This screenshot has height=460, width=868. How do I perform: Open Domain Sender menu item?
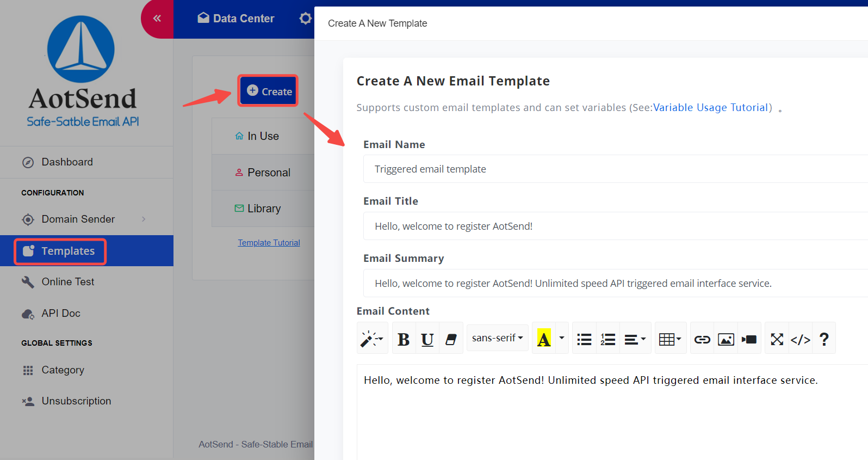86,219
